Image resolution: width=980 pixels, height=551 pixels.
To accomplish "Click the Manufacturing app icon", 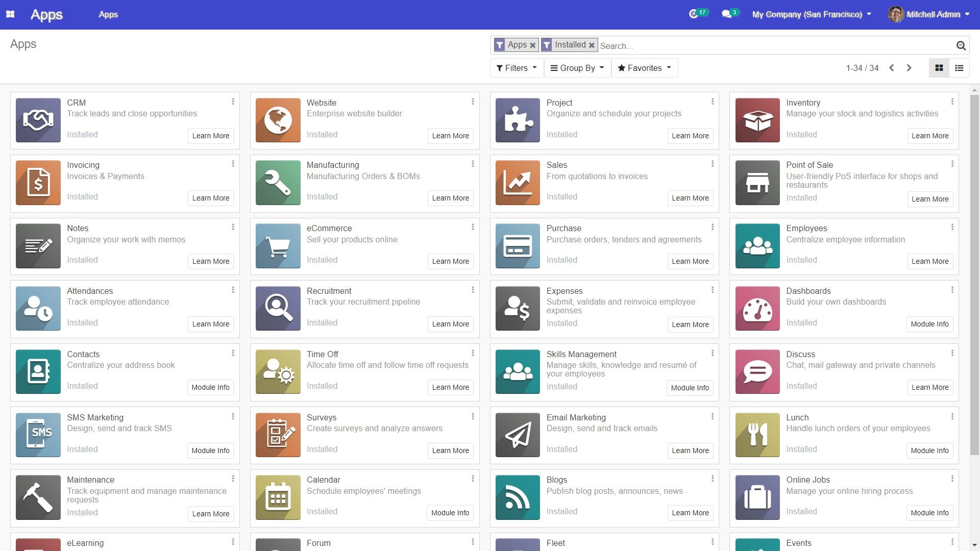I will point(277,182).
